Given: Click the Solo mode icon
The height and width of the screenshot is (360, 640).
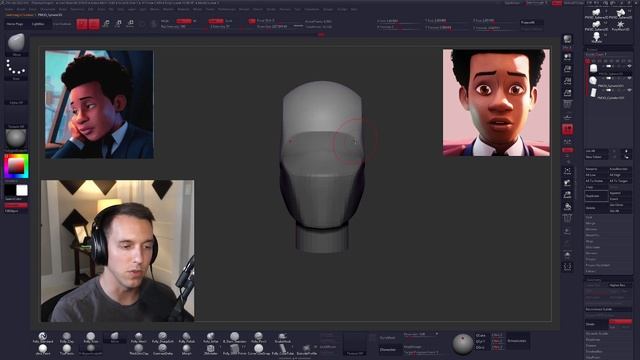Looking at the screenshot, I should point(568,255).
